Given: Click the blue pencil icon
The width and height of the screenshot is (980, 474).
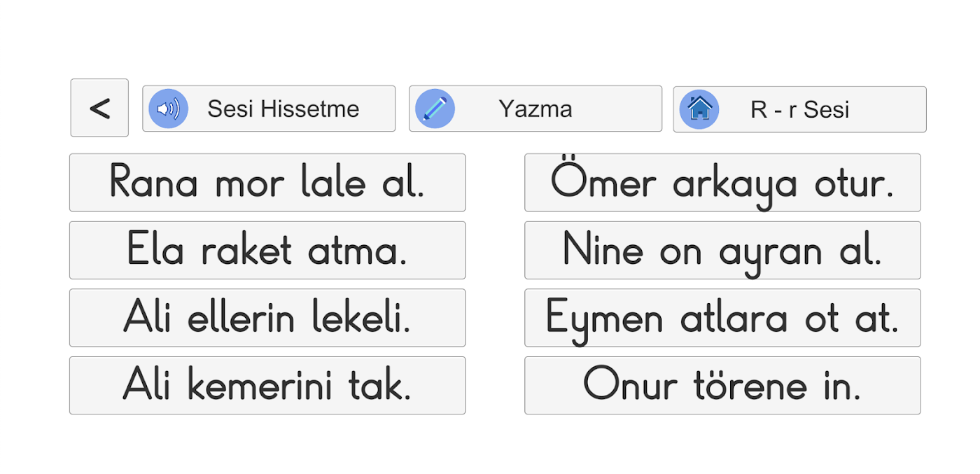Looking at the screenshot, I should [x=435, y=109].
